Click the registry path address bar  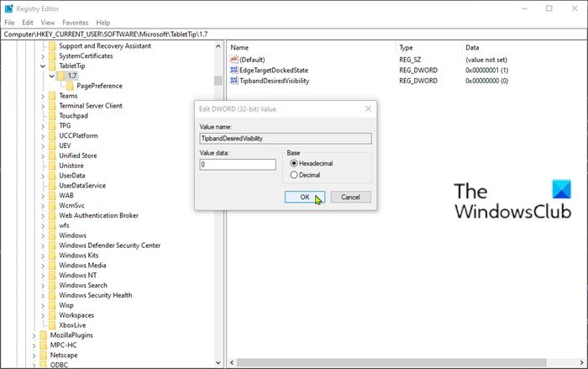[294, 34]
